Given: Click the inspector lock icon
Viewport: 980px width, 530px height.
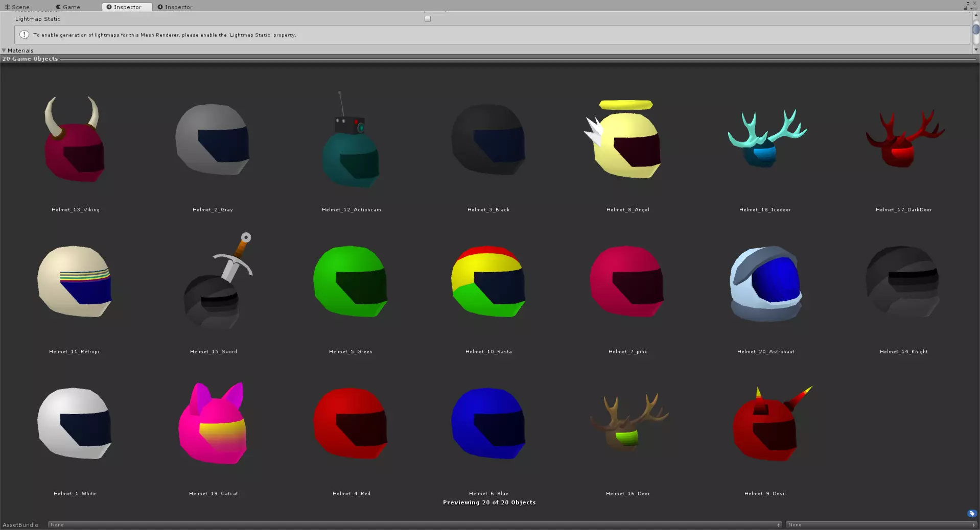Looking at the screenshot, I should [965, 8].
